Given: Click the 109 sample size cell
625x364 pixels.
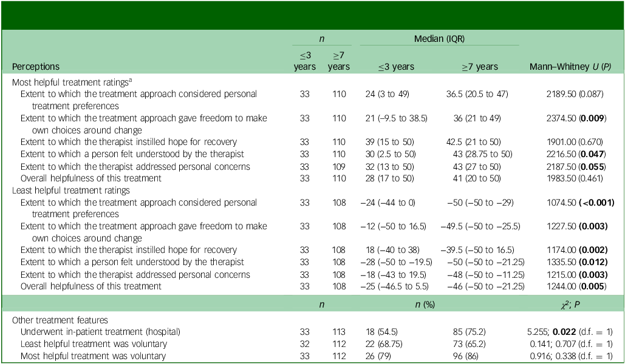Looking at the screenshot, I should pos(338,166).
